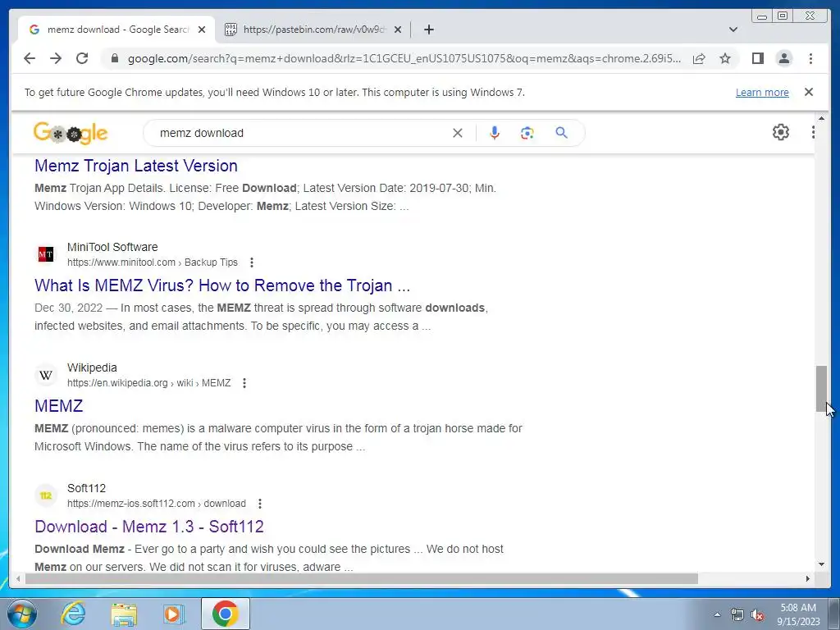
Task: Click the memz-ios.soft112.com download URL
Action: point(157,504)
